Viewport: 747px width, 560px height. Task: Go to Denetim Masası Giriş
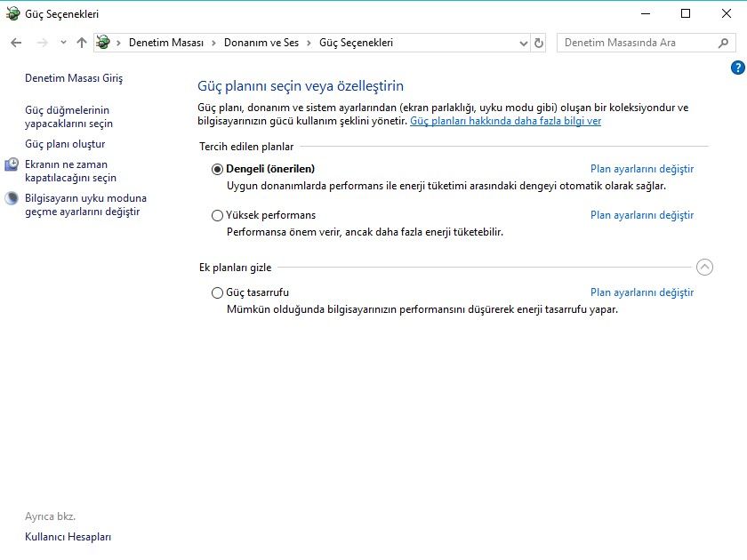pyautogui.click(x=75, y=78)
